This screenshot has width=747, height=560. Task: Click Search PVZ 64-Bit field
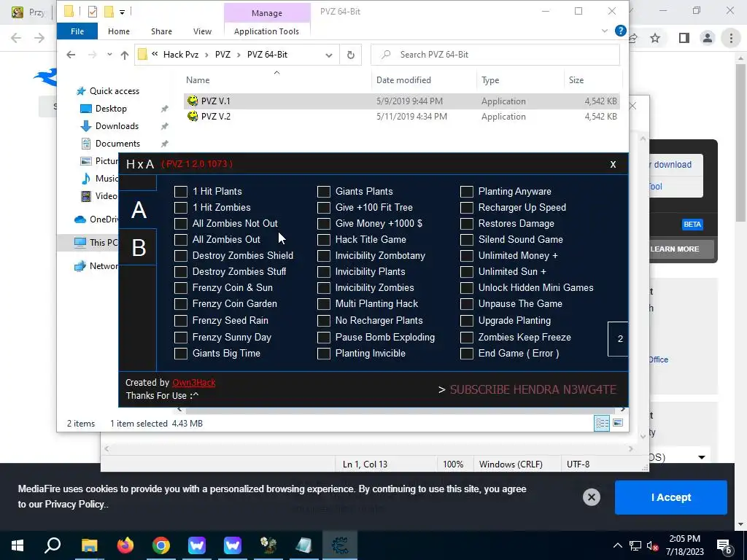(x=495, y=55)
